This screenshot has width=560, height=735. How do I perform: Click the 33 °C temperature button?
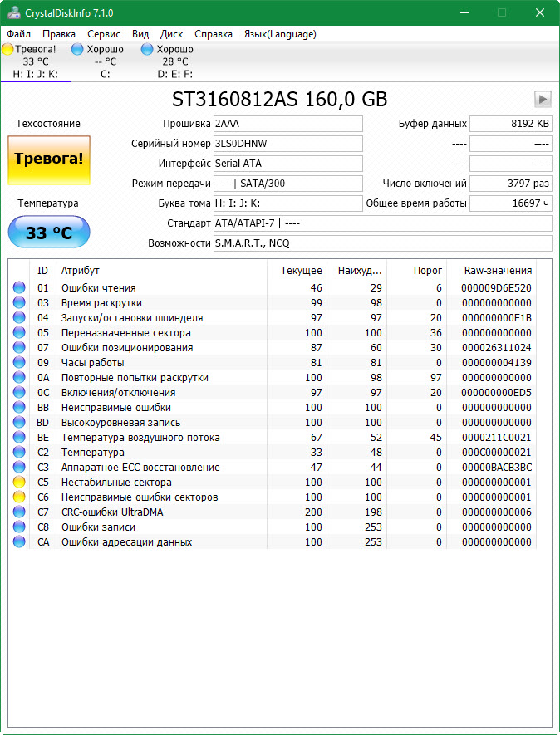pyautogui.click(x=49, y=232)
